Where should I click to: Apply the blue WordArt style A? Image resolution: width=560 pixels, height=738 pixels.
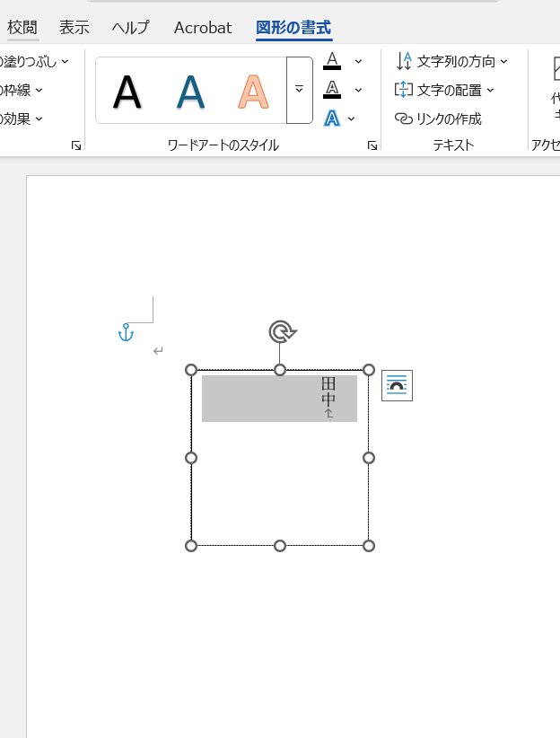click(190, 92)
